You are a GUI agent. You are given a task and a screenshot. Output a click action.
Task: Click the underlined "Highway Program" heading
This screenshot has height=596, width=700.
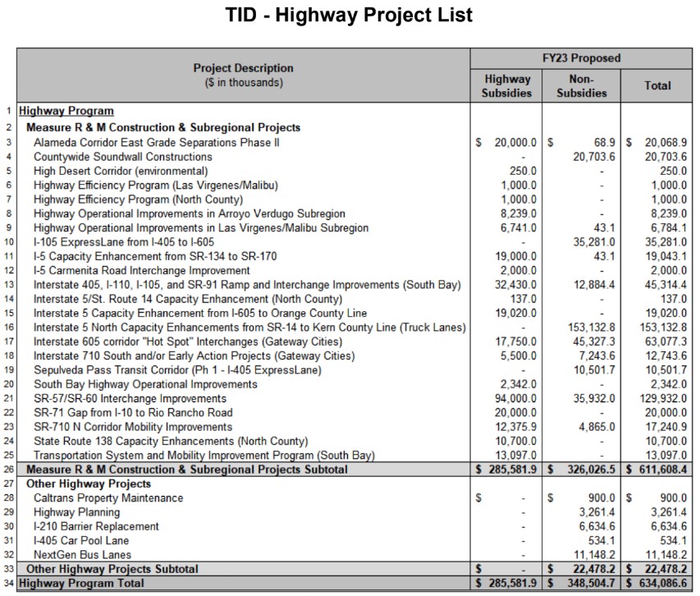pos(66,111)
